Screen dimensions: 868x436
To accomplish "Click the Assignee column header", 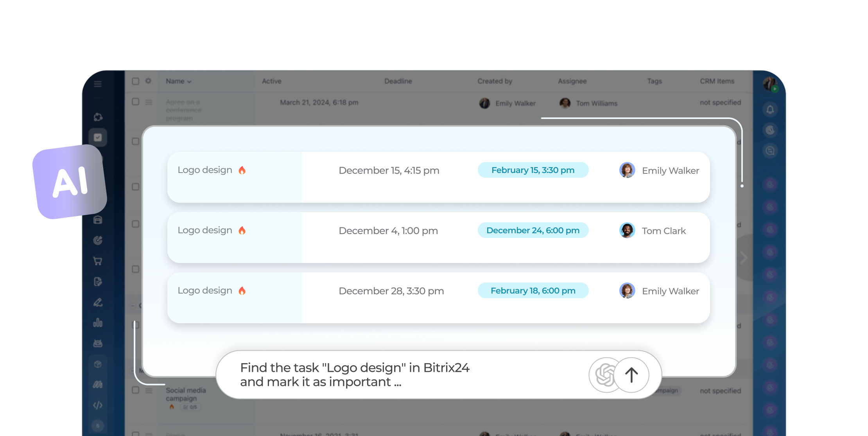I will [x=572, y=81].
